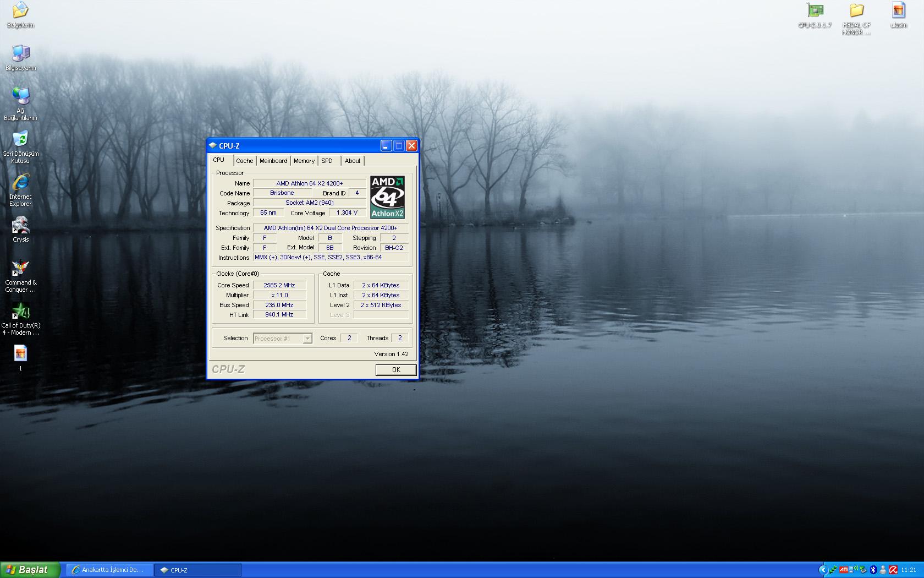Switch to Anakartta İşlemci taskbar window

coord(109,570)
